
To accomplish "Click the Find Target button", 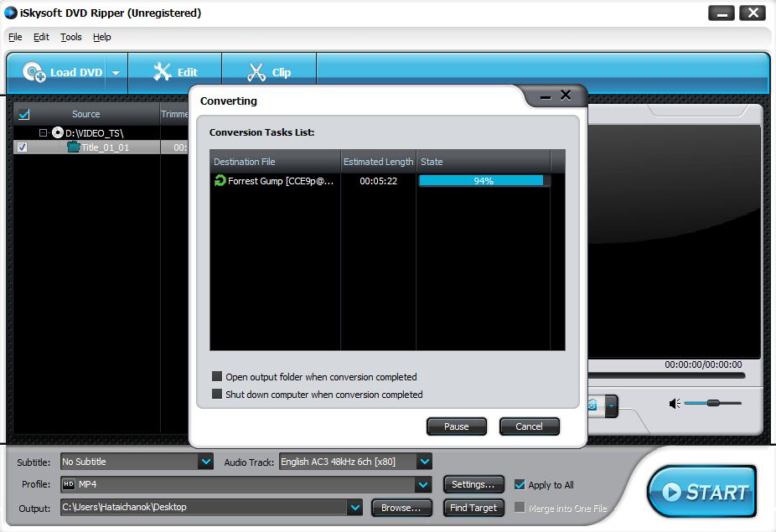I will tap(473, 508).
